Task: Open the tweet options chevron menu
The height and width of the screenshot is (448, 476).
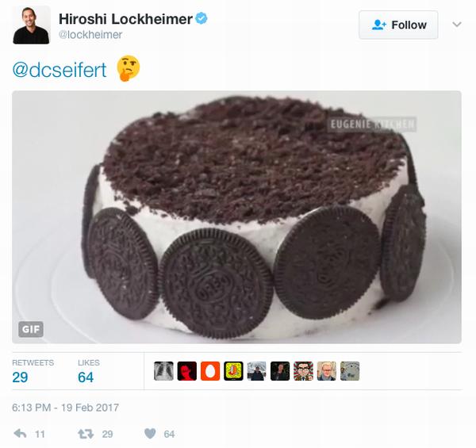Action: pos(456,25)
